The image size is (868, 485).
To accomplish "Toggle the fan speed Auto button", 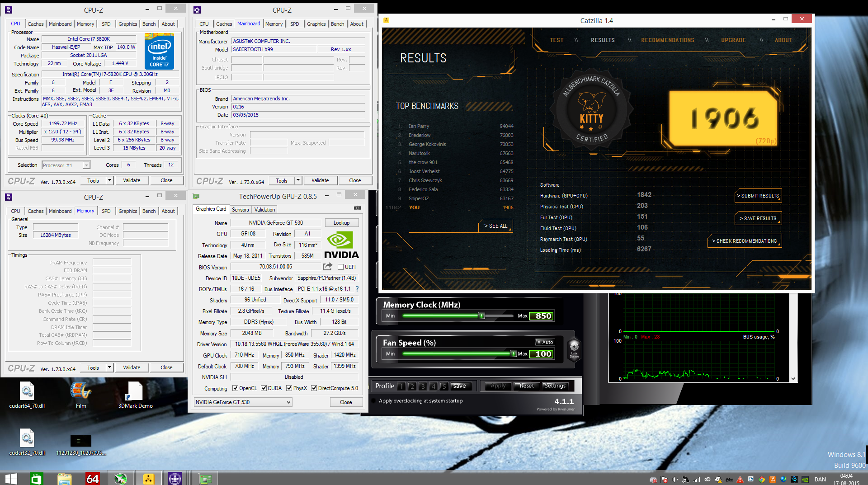I will click(x=545, y=342).
